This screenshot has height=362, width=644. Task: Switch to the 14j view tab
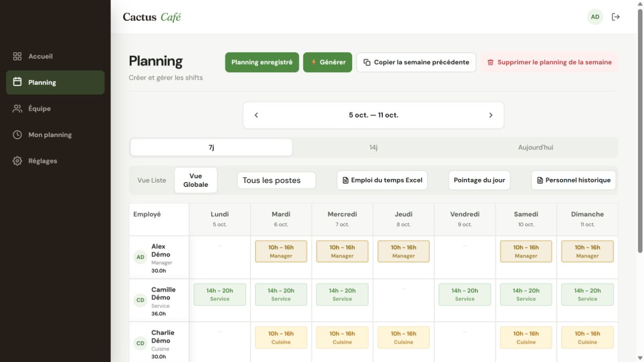[373, 147]
